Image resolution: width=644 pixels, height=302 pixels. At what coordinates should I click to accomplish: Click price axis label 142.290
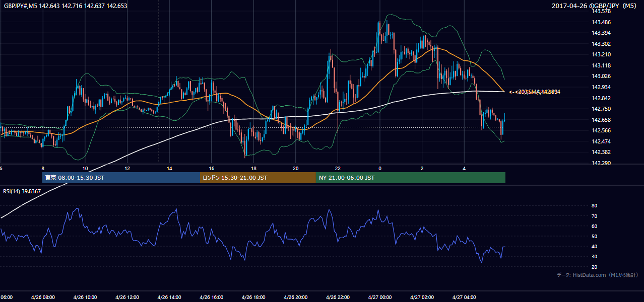coord(601,163)
